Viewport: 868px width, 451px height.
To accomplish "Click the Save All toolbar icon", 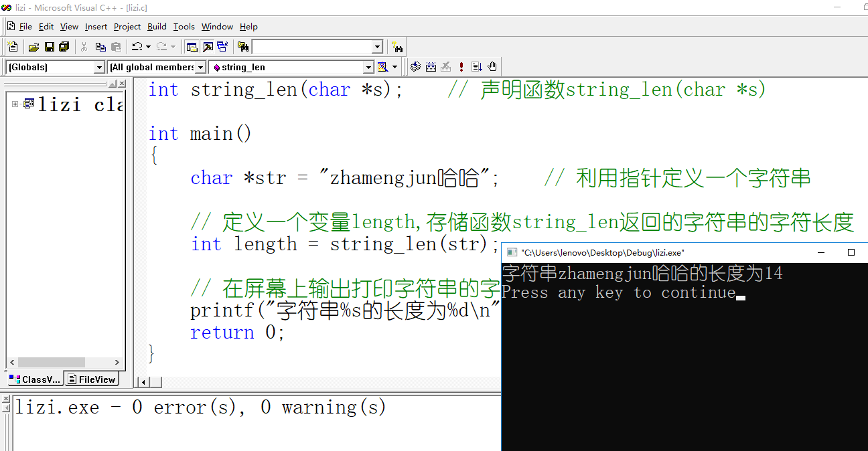I will [x=64, y=47].
